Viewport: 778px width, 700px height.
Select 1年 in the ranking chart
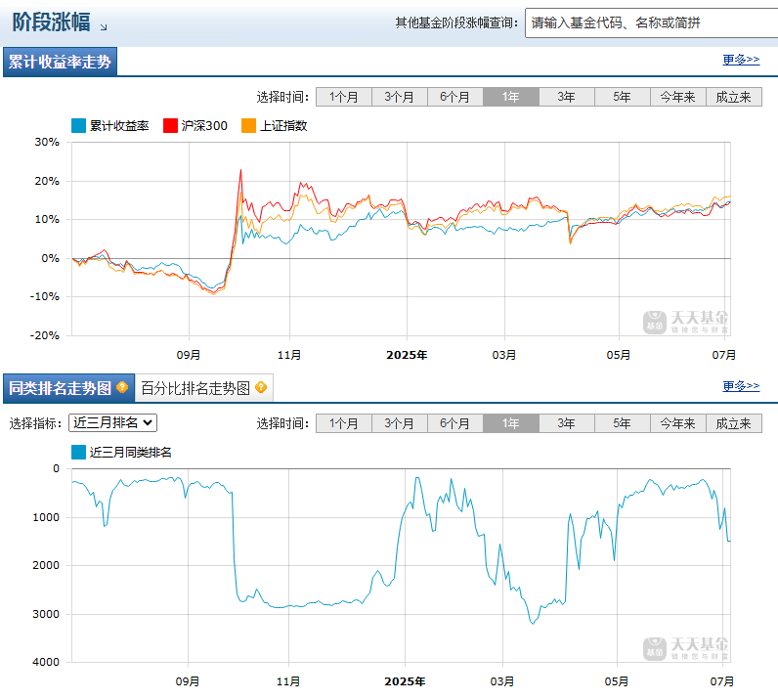pos(511,423)
